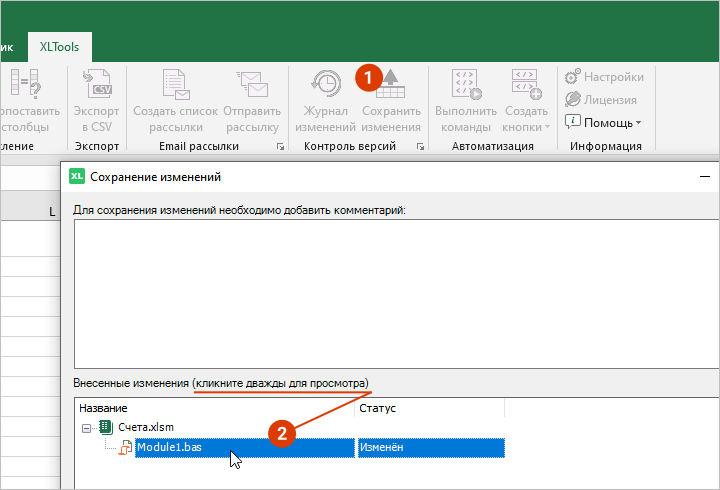
Task: Open Settings (Настройки) in Information group
Action: click(x=604, y=77)
